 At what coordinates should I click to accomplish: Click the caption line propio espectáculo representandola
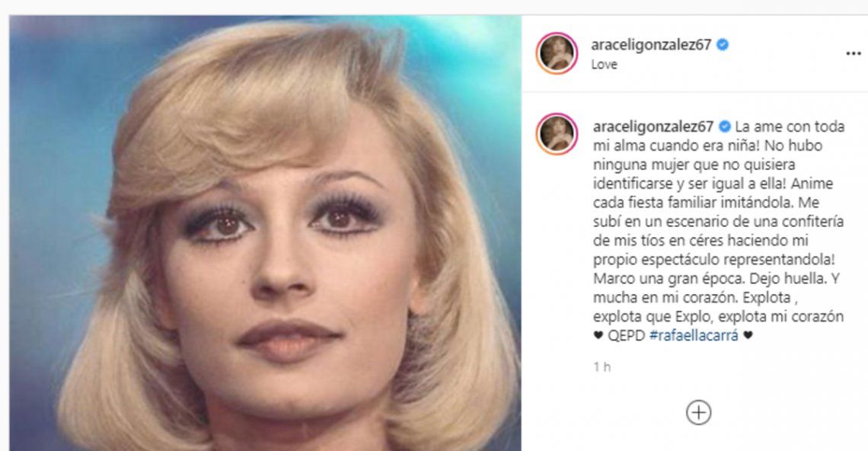(x=713, y=259)
